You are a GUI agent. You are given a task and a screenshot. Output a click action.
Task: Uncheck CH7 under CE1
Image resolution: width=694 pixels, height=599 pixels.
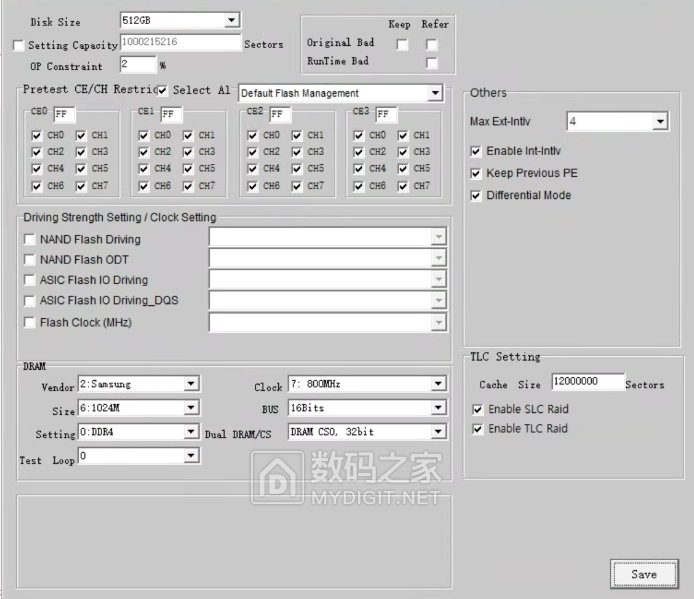(188, 186)
